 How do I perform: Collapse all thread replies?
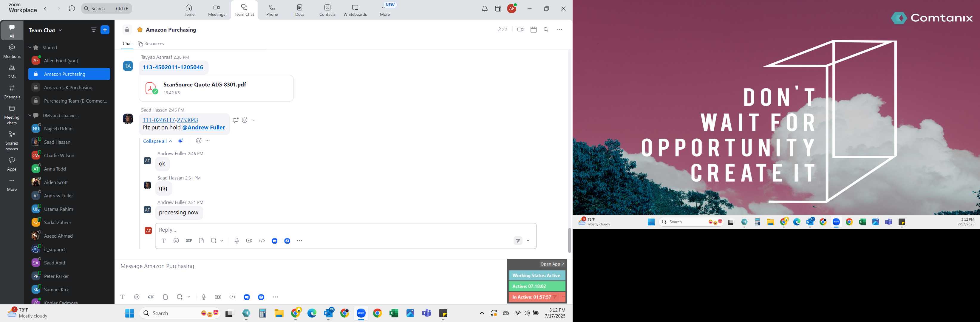click(x=157, y=141)
